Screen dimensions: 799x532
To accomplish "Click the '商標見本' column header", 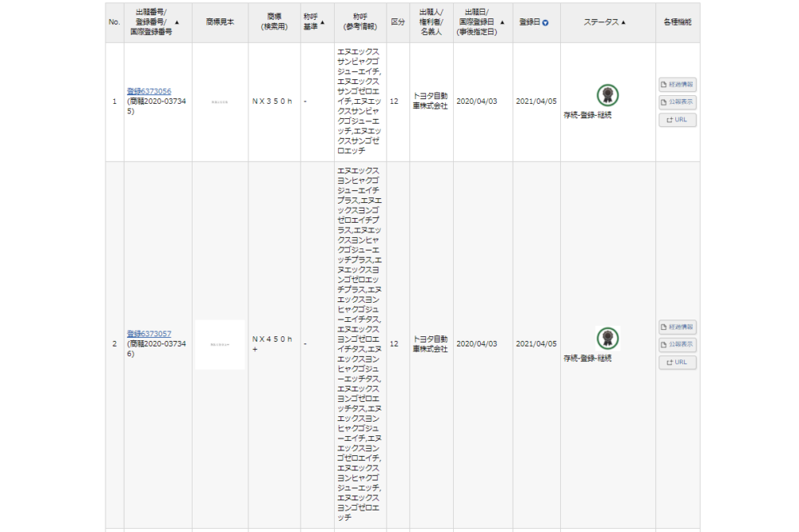I will (221, 22).
